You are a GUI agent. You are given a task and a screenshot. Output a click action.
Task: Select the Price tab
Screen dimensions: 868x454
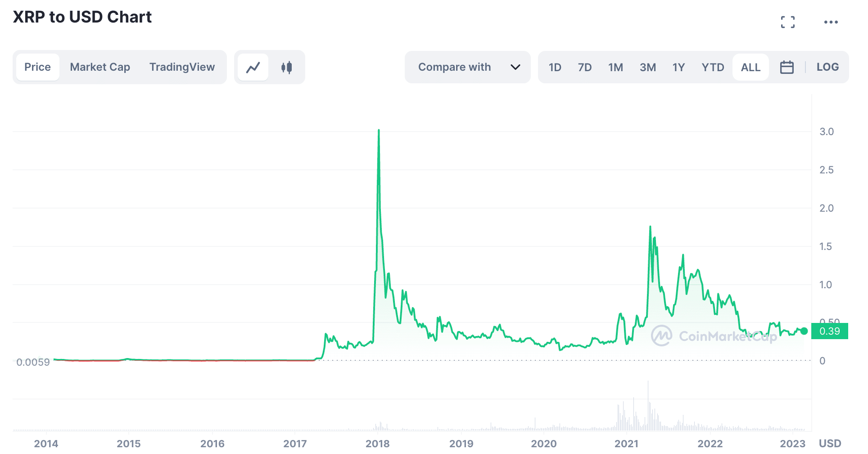point(37,67)
